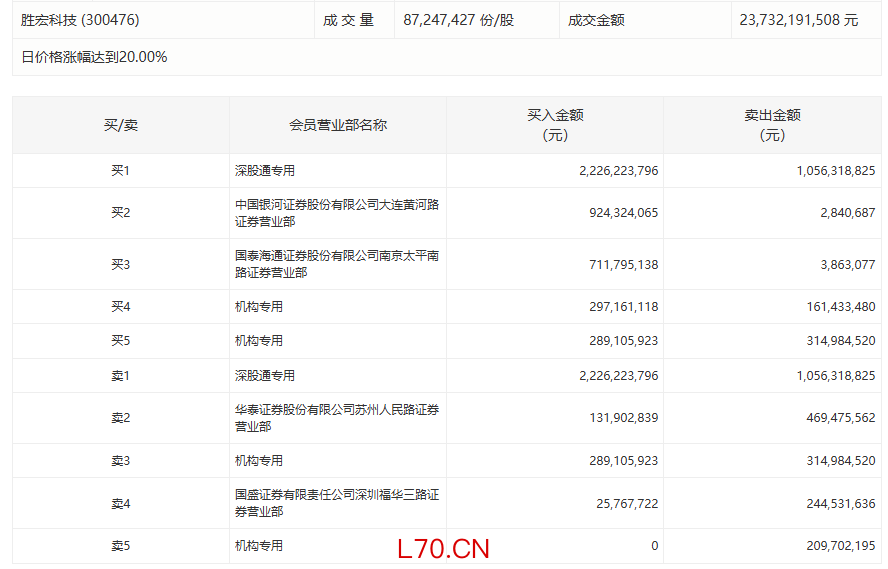The width and height of the screenshot is (888, 569).
Task: Click the 买/卖 column header
Action: pyautogui.click(x=121, y=125)
